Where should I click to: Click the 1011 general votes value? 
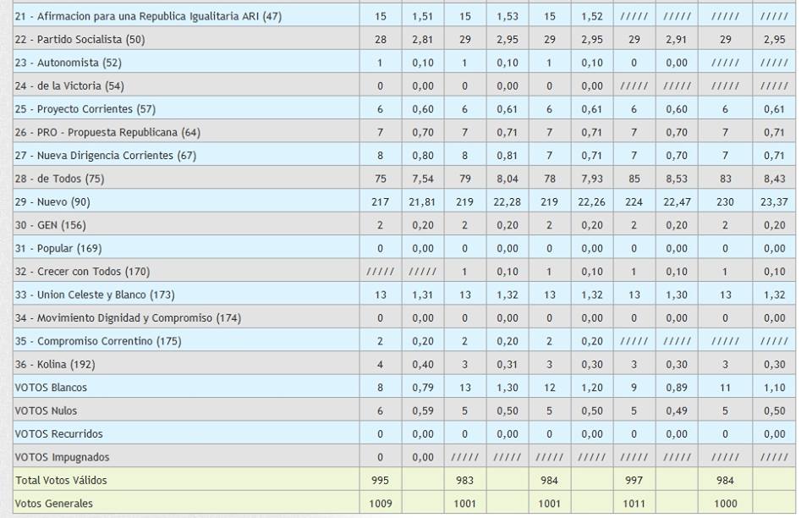click(634, 504)
